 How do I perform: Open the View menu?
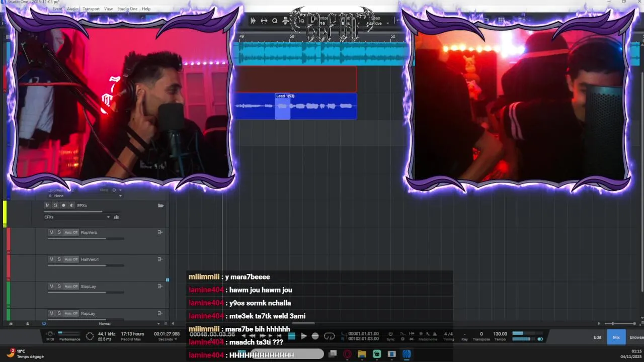click(x=108, y=9)
